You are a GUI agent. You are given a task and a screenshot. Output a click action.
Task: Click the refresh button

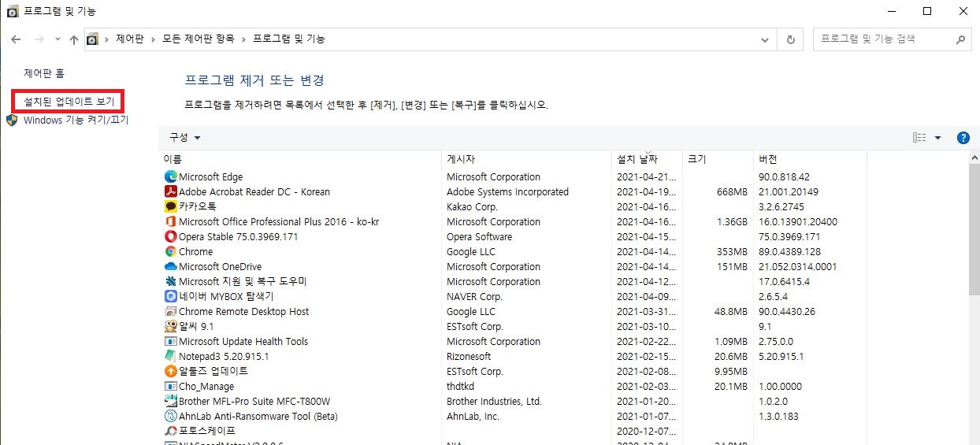point(790,39)
